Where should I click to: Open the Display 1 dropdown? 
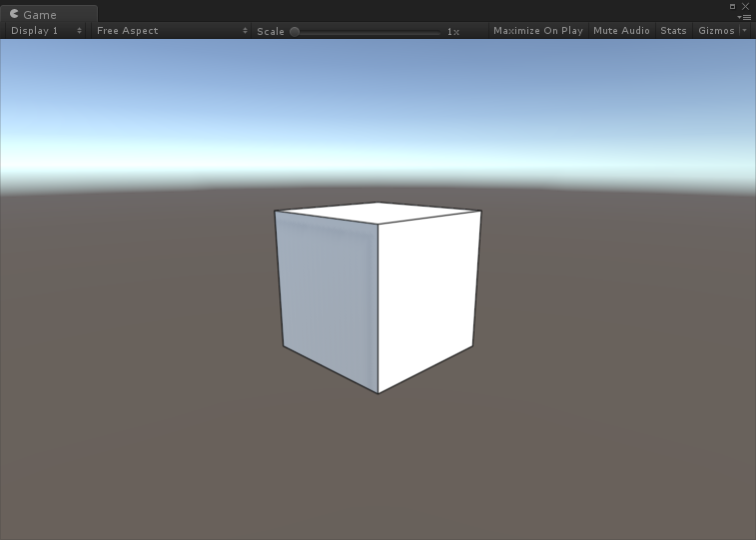pos(46,31)
